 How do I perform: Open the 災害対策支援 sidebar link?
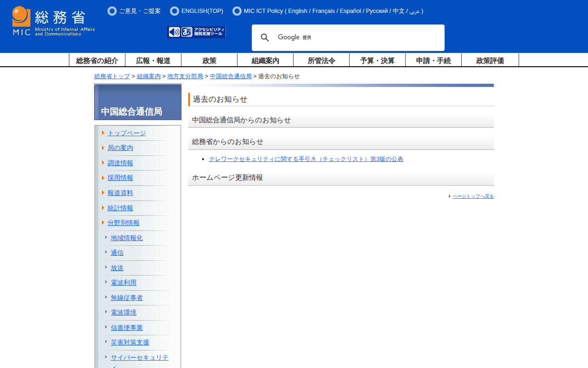[130, 342]
